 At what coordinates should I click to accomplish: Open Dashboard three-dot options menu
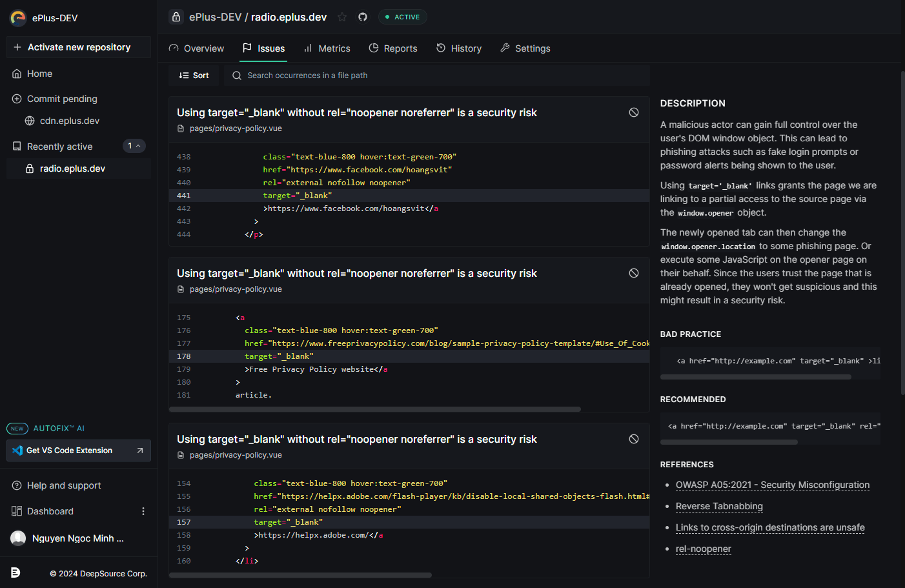pos(143,511)
